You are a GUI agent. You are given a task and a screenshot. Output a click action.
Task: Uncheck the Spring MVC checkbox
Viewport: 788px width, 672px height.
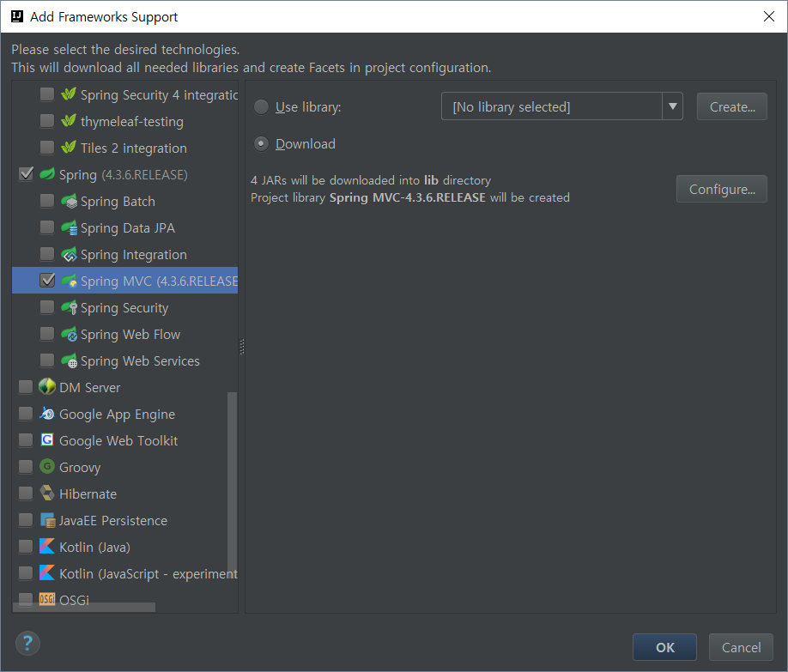pos(47,281)
